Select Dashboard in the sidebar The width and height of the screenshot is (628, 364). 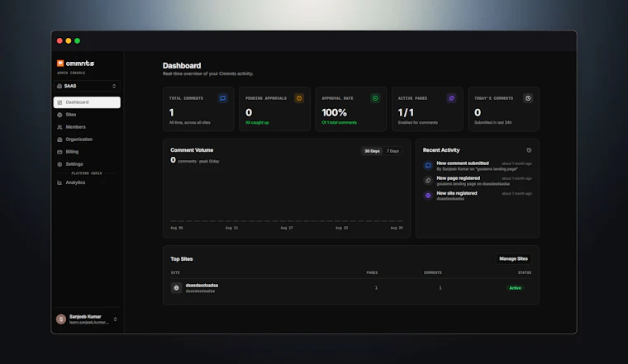[x=87, y=102]
